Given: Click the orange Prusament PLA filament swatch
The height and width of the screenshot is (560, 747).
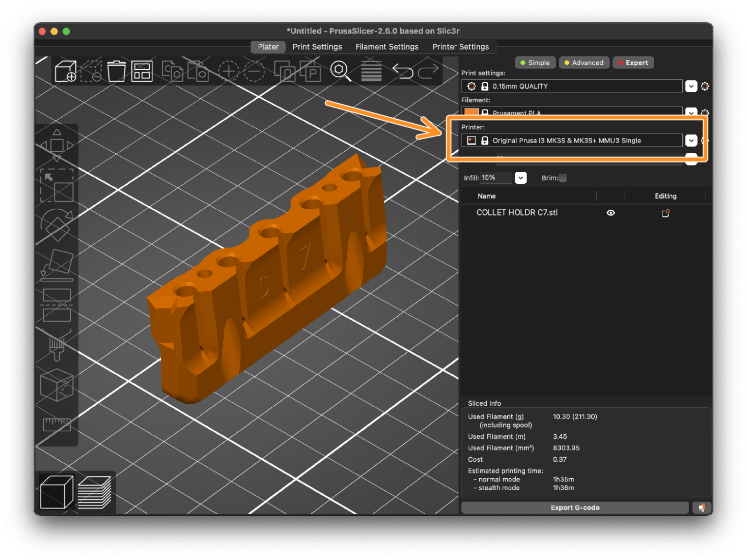Looking at the screenshot, I should pyautogui.click(x=471, y=112).
